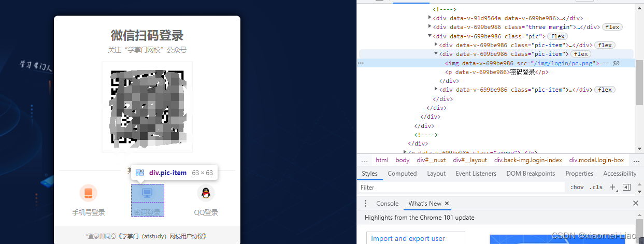Open the Accessibility tab
Viewport: 644px width, 244px height.
point(620,174)
